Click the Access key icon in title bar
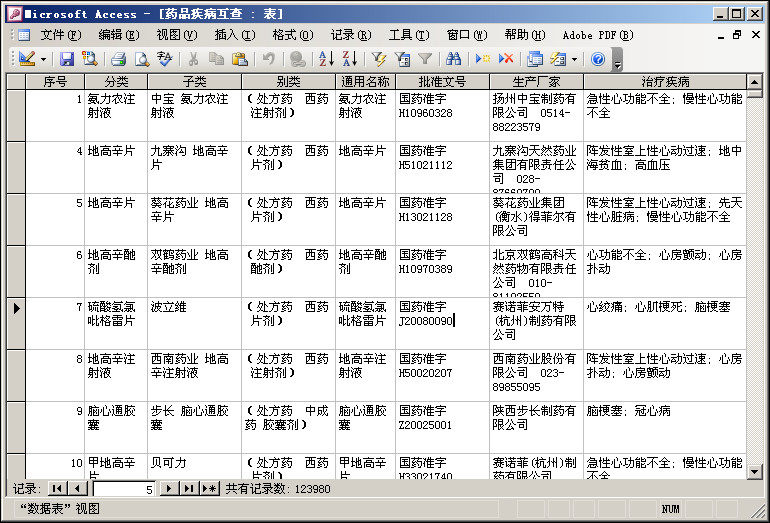This screenshot has width=770, height=523. click(x=15, y=14)
